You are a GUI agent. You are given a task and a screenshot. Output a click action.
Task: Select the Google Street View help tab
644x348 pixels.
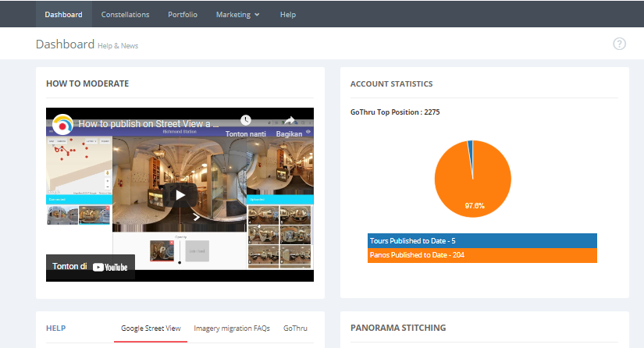click(151, 328)
